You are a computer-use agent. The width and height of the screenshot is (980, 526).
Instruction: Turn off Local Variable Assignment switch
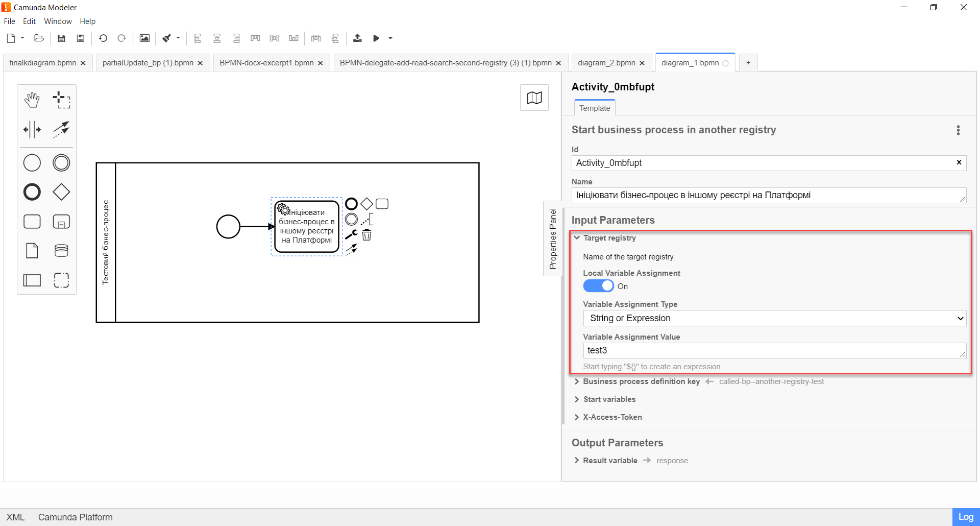pos(598,286)
